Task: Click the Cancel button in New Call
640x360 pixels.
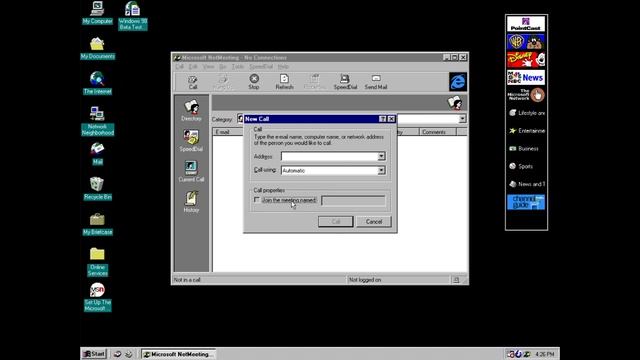Action: [x=373, y=222]
